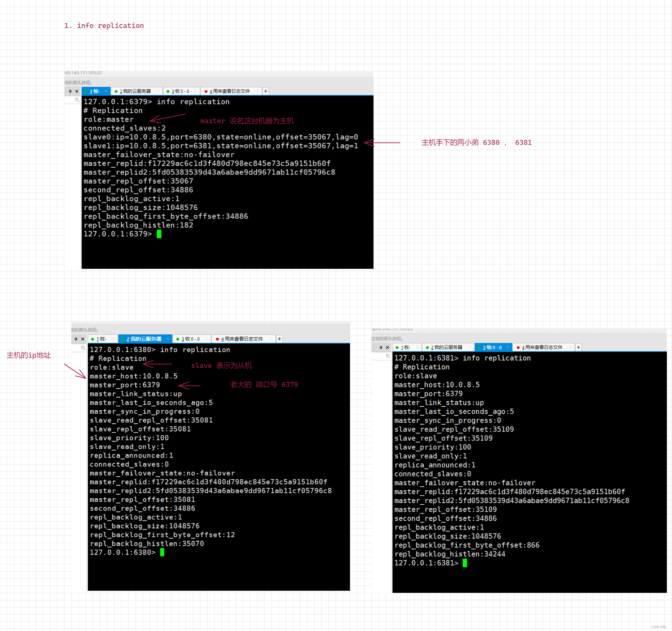Image resolution: width=672 pixels, height=631 pixels.
Task: Close tab '4 用来查看日志文件' in the 6379 window
Action: click(x=258, y=91)
